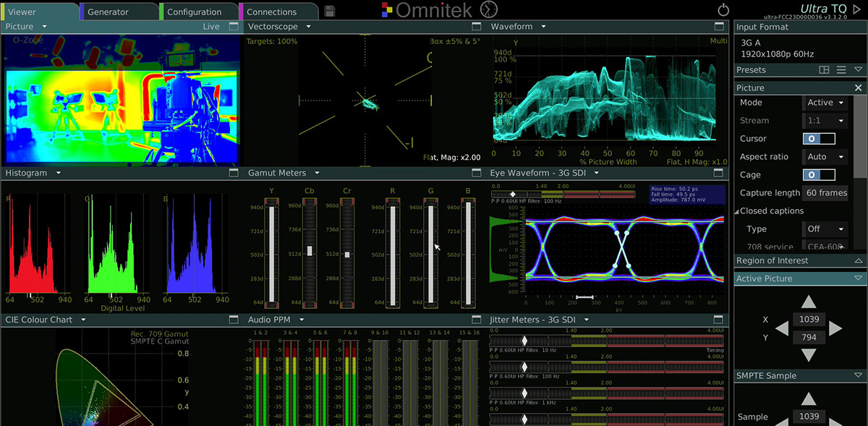Click the 10 Hz jitter meter bar
868x426 pixels.
[x=606, y=340]
